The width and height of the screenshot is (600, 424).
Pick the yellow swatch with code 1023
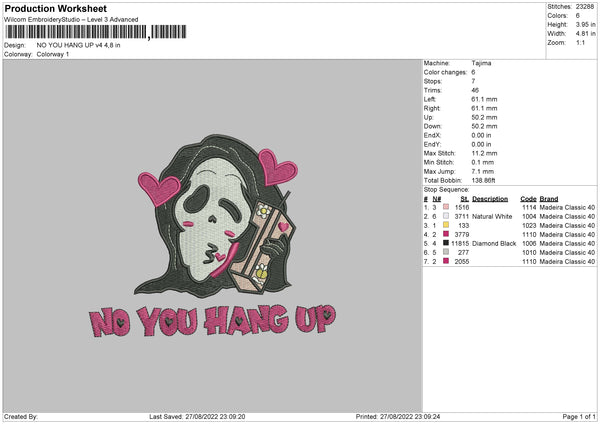(x=443, y=225)
